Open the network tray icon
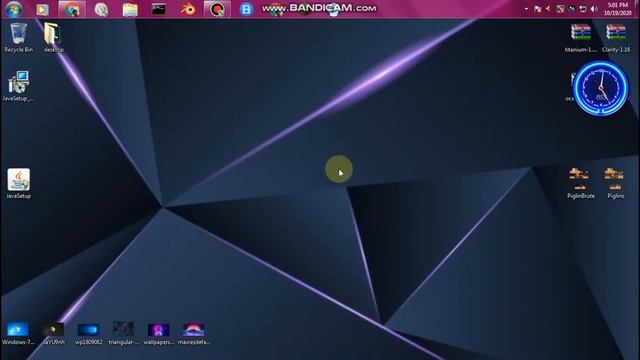This screenshot has width=640, height=360. [x=583, y=9]
